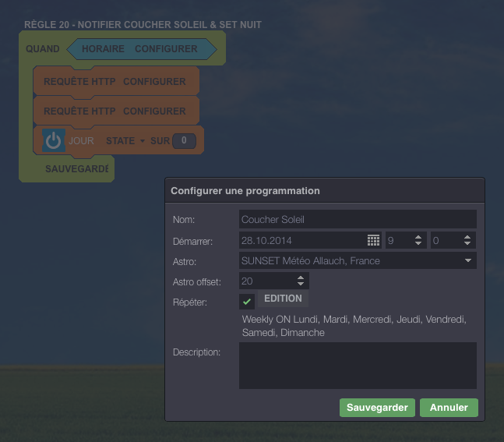504x442 pixels.
Task: Click the SUR value field showing 0
Action: [x=183, y=141]
